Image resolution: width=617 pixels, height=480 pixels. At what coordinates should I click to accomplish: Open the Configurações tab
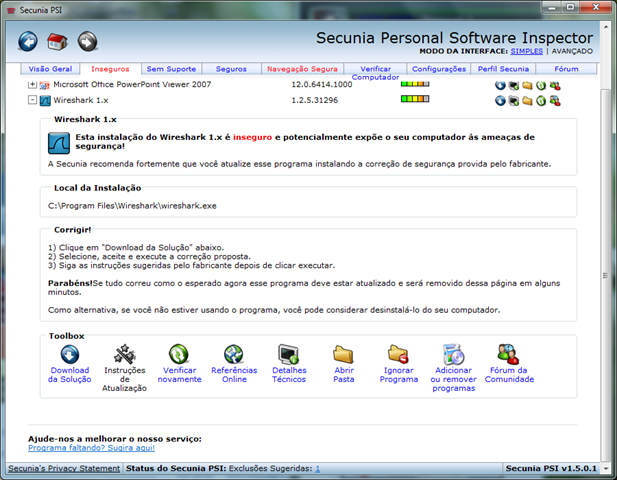coord(439,69)
